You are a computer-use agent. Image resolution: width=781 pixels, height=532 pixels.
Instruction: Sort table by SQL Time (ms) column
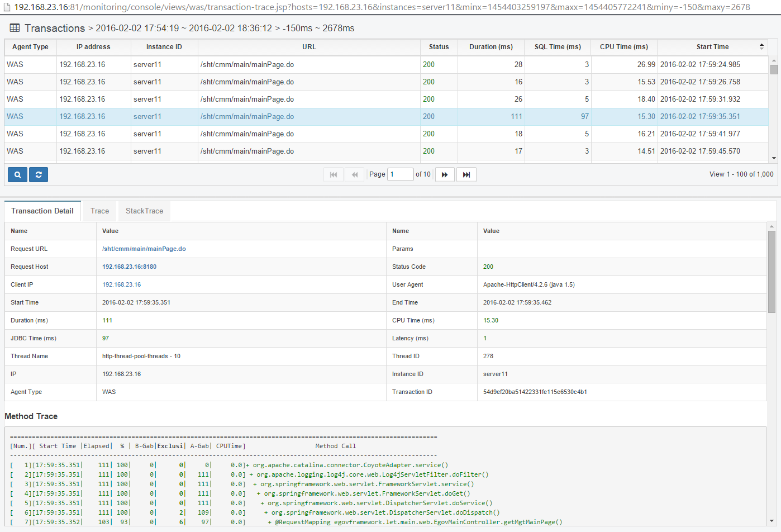pos(558,47)
